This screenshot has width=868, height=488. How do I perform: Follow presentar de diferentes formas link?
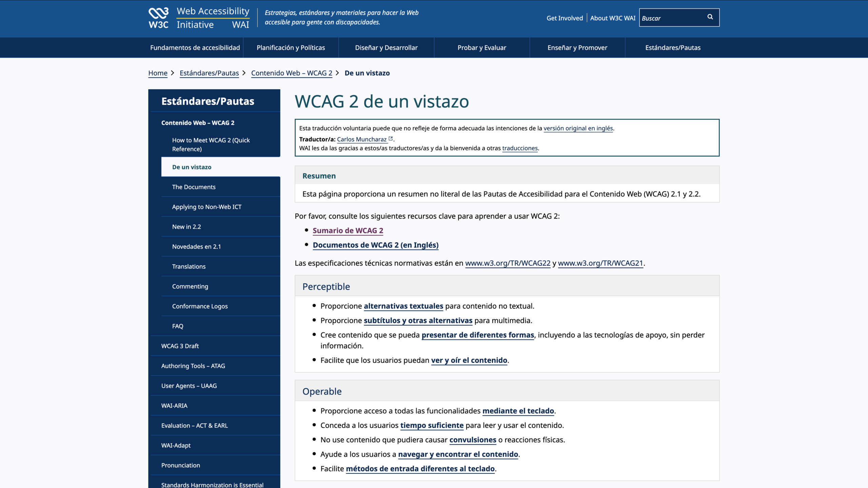point(478,335)
